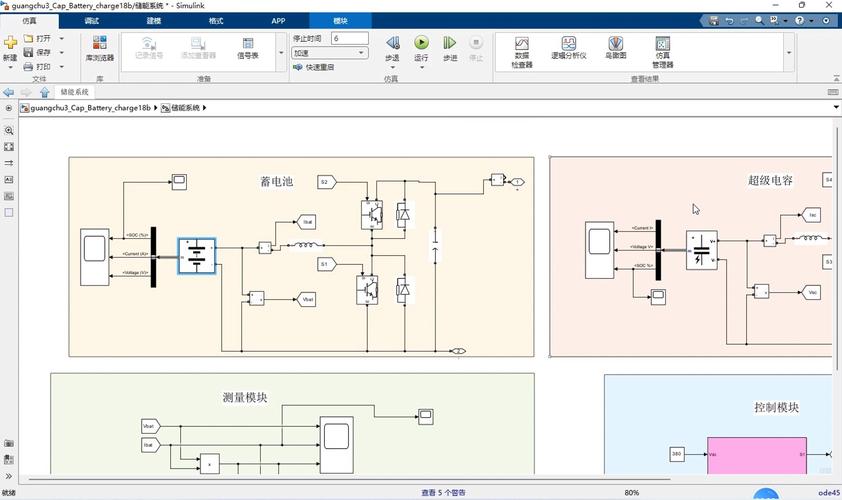
Task: Open the 库浏览器 Library Browser
Action: tap(99, 48)
